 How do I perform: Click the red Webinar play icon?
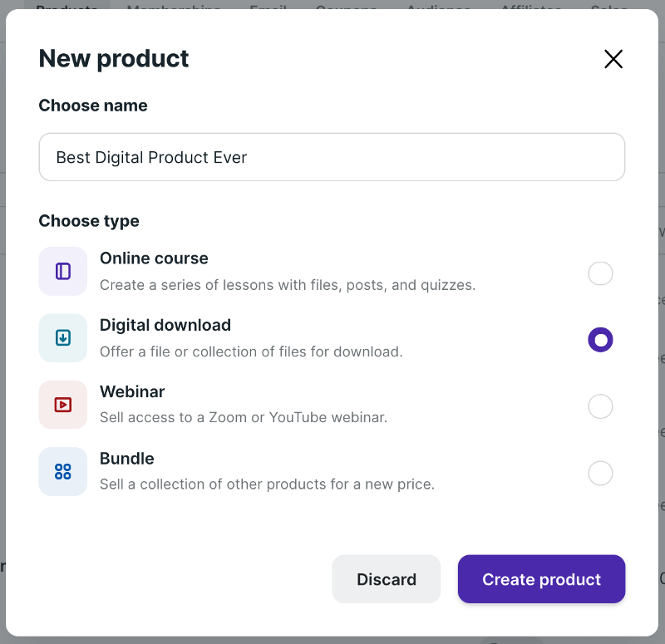tap(63, 405)
